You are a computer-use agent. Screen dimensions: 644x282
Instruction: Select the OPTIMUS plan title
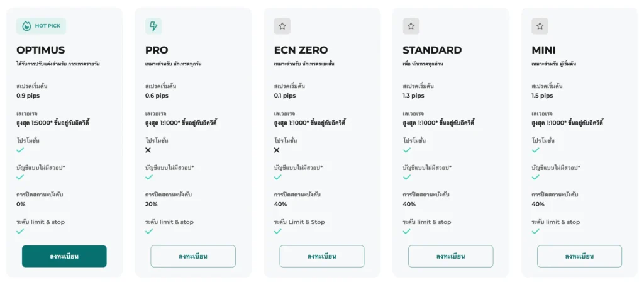(x=40, y=50)
